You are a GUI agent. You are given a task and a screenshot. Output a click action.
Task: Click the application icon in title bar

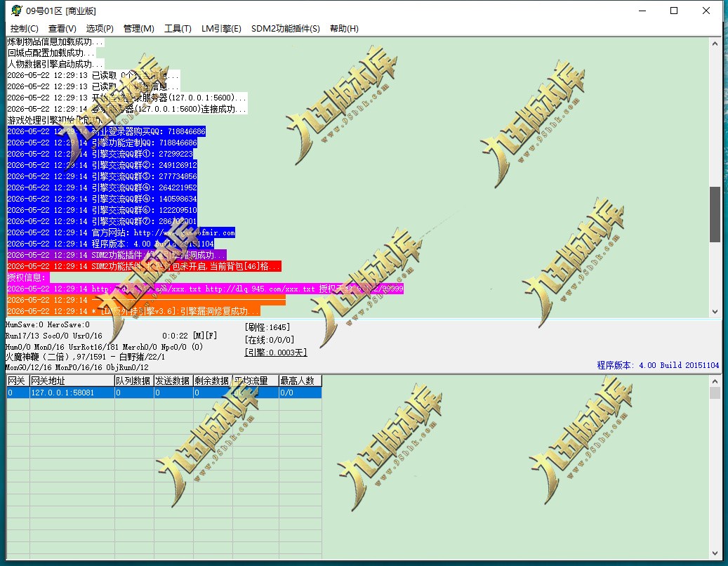coord(17,11)
